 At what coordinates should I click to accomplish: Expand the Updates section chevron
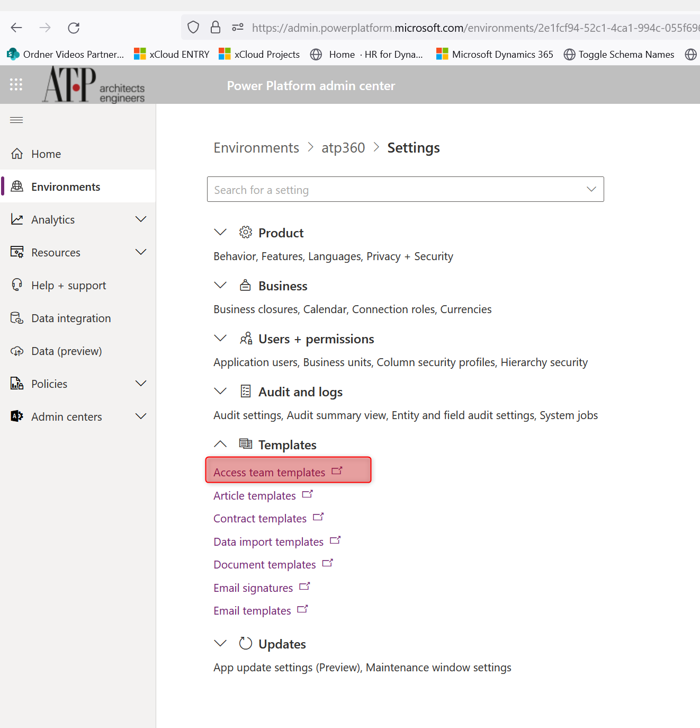(x=220, y=643)
